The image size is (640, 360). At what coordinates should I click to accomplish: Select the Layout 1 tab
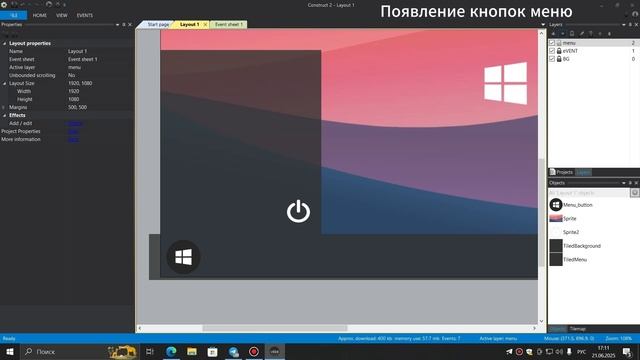pyautogui.click(x=189, y=24)
